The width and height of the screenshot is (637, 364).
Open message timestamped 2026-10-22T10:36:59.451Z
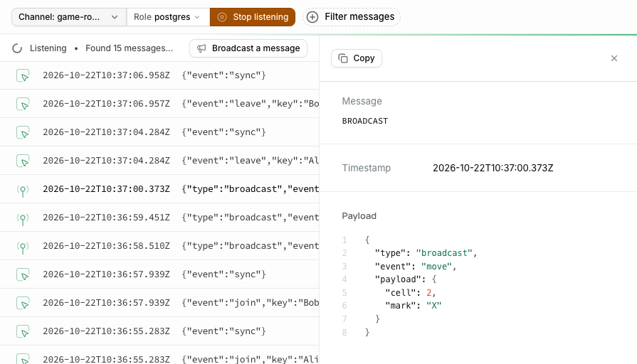click(x=159, y=218)
